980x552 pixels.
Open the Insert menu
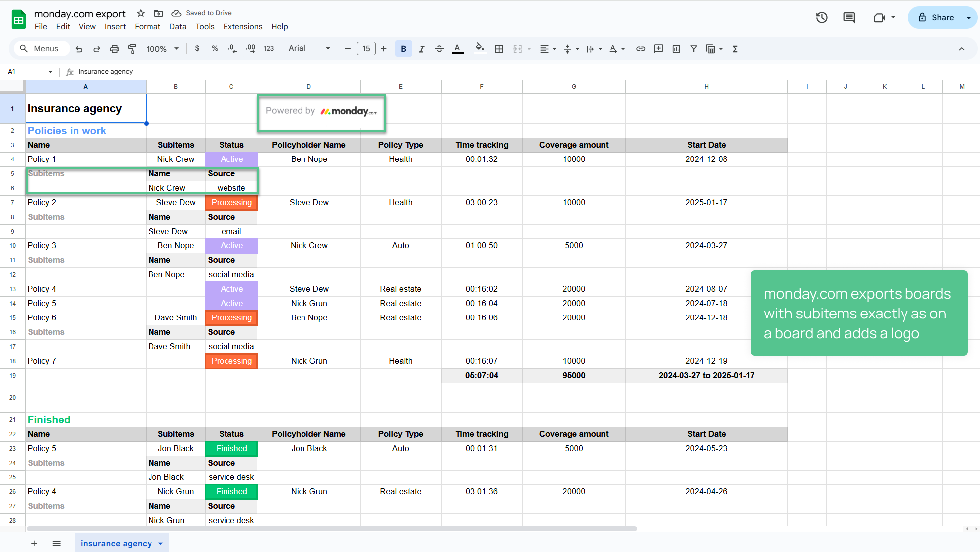pyautogui.click(x=115, y=27)
